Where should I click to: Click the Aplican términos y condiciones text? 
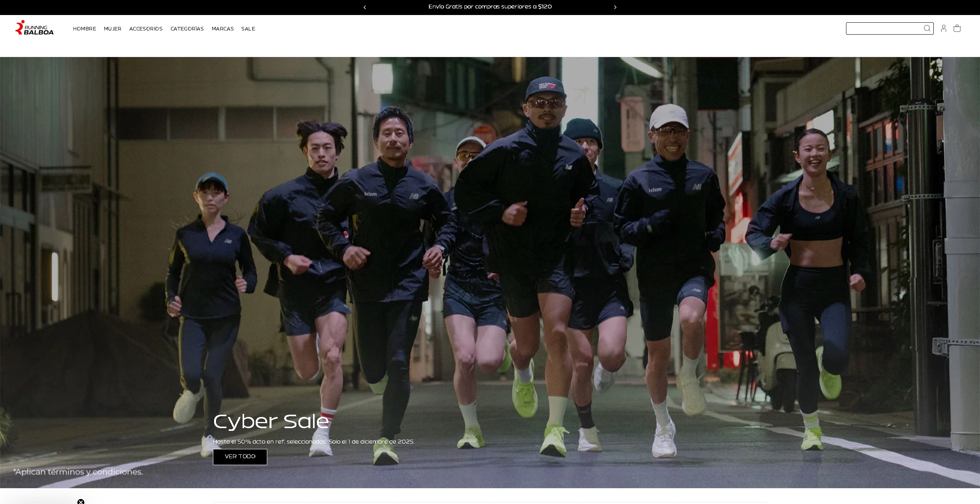(x=78, y=472)
